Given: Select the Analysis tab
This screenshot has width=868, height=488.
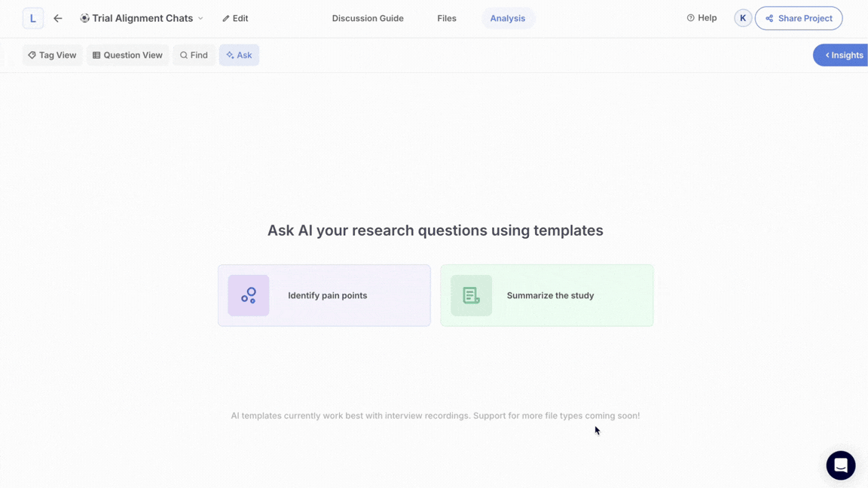Looking at the screenshot, I should pos(508,18).
